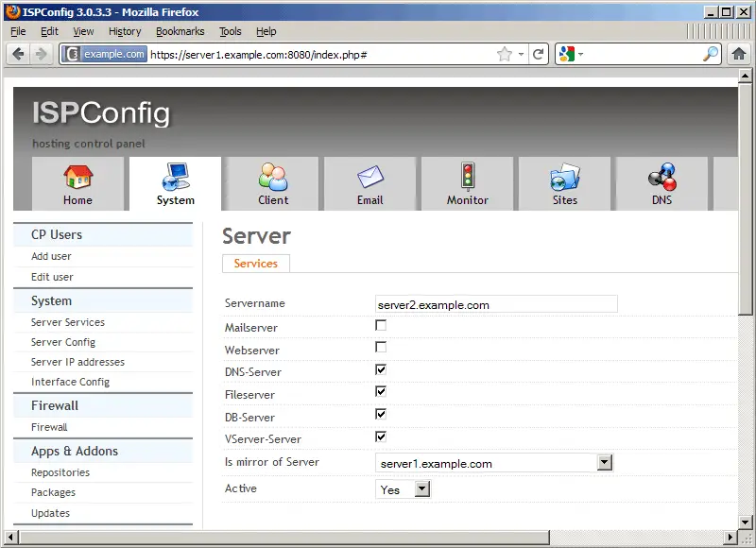The width and height of the screenshot is (756, 548).
Task: Click the browser Forward arrow
Action: pyautogui.click(x=41, y=54)
